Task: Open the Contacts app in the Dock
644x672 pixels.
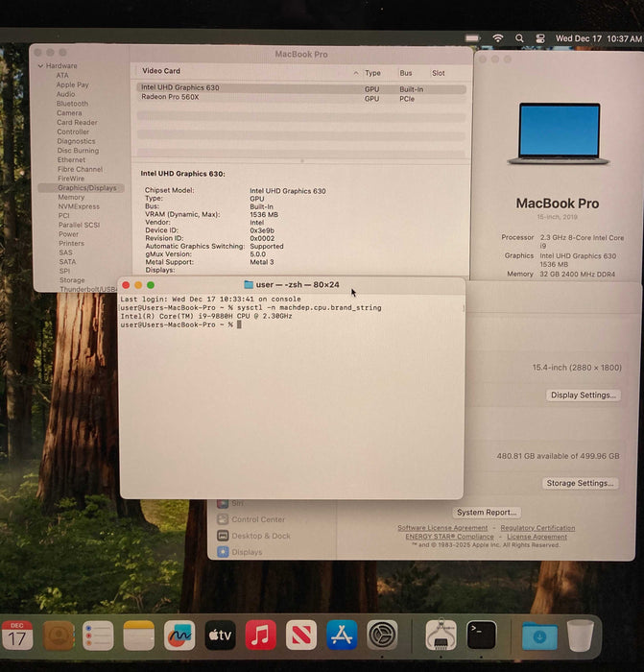Action: pyautogui.click(x=59, y=636)
